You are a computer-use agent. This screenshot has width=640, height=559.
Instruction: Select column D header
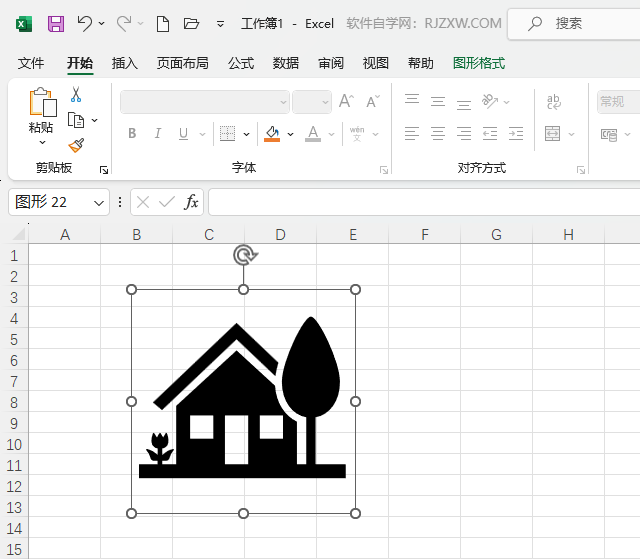(x=280, y=235)
